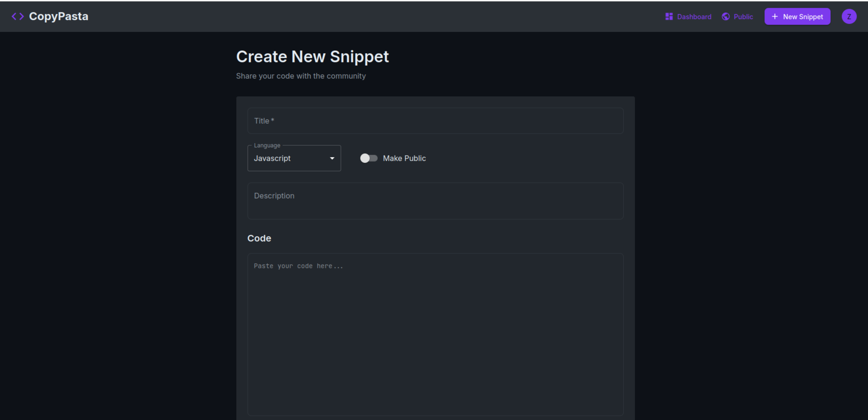Viewport: 868px width, 420px height.
Task: Click the 'Share your code' subtitle text
Action: point(301,76)
